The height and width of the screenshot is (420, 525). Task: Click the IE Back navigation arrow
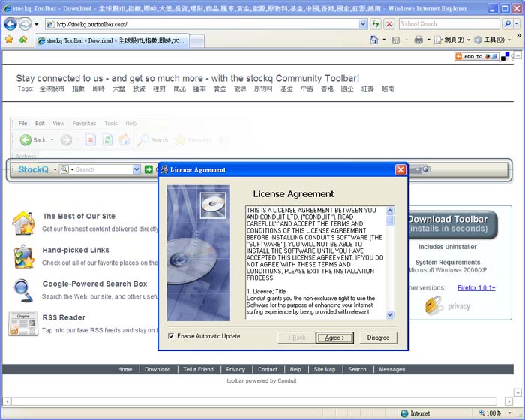click(10, 24)
